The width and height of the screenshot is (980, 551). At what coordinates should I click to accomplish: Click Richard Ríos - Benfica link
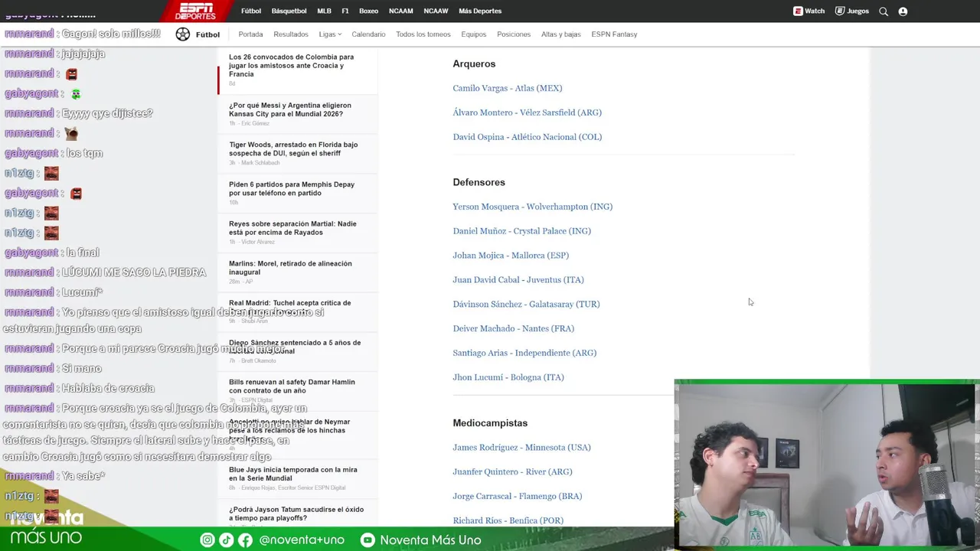tap(508, 520)
